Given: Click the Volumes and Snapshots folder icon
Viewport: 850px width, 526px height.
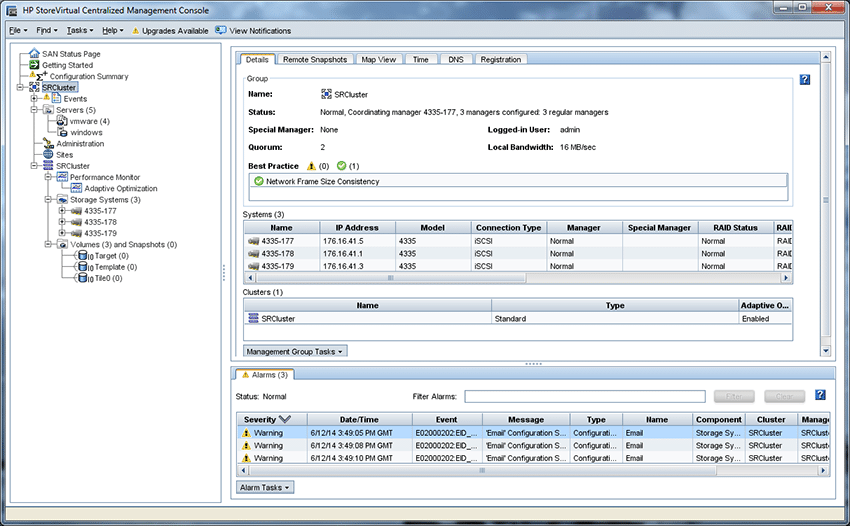Looking at the screenshot, I should coord(62,245).
